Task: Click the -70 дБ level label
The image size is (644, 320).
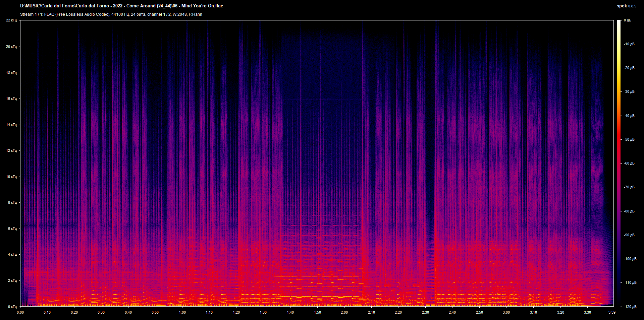Action: [629, 187]
